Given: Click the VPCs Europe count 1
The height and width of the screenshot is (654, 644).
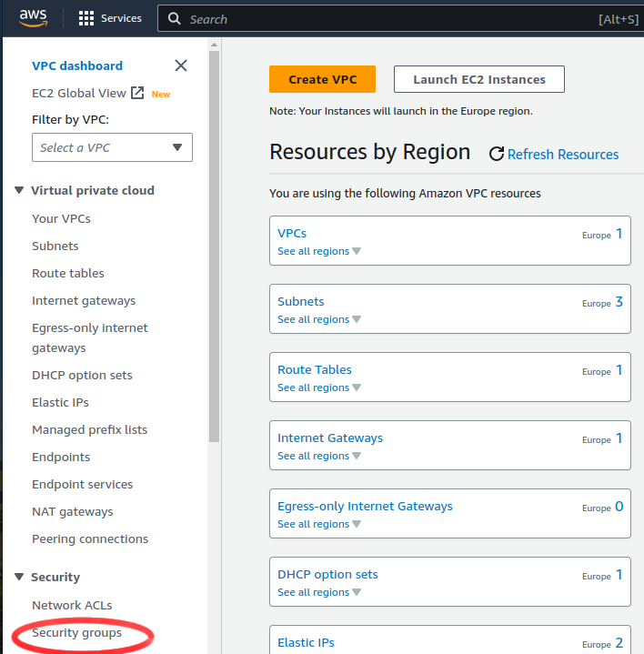Looking at the screenshot, I should tap(619, 233).
